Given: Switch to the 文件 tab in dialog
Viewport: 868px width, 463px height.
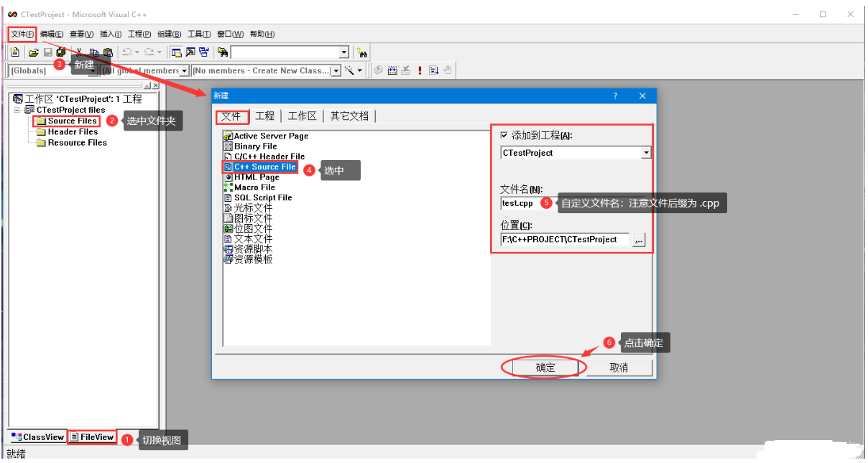Looking at the screenshot, I should (x=231, y=116).
